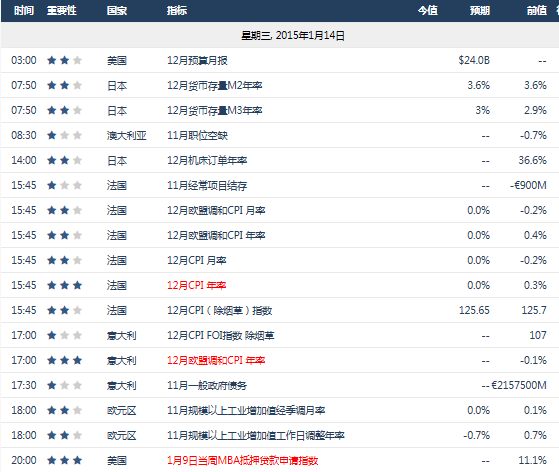Click the 今值 column header
The image size is (559, 472).
tap(427, 11)
